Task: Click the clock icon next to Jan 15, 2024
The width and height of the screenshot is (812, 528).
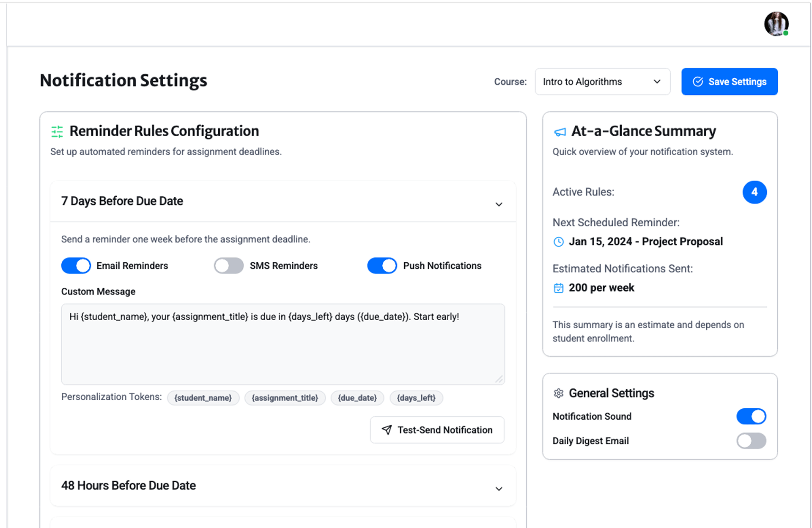Action: pos(558,242)
